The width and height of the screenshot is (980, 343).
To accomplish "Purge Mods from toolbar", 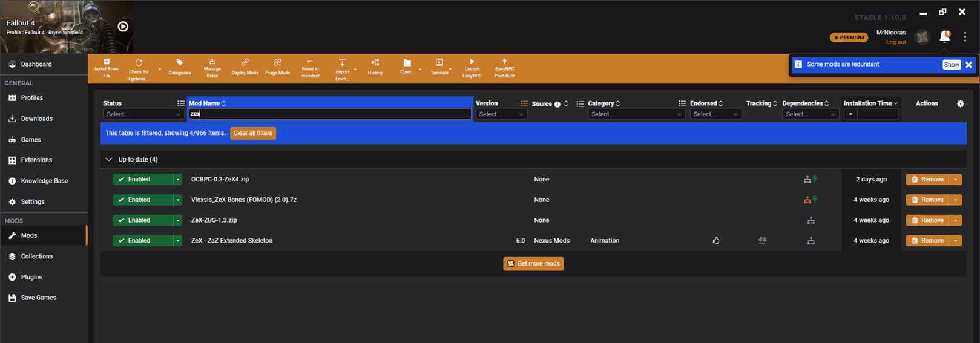I will point(277,67).
